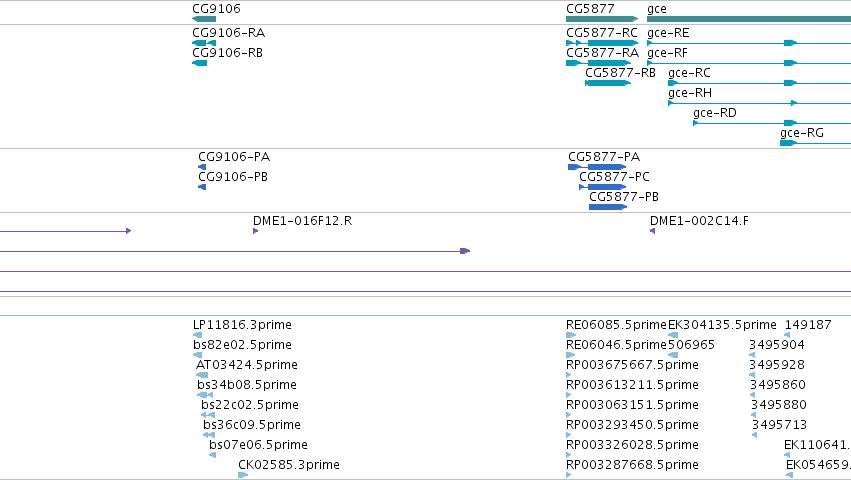The width and height of the screenshot is (851, 480).
Task: Select EST AT03424.5prime
Action: 246,365
